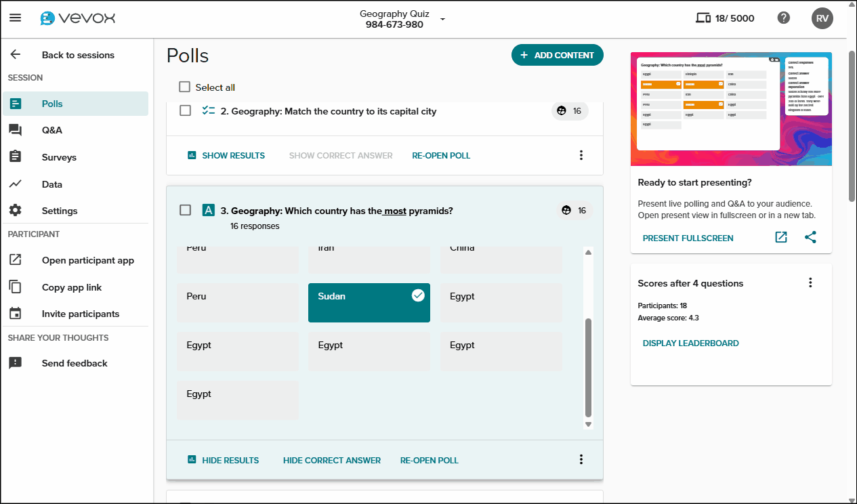Tick the Select all checkbox
Viewport: 857px width, 504px height.
[185, 87]
